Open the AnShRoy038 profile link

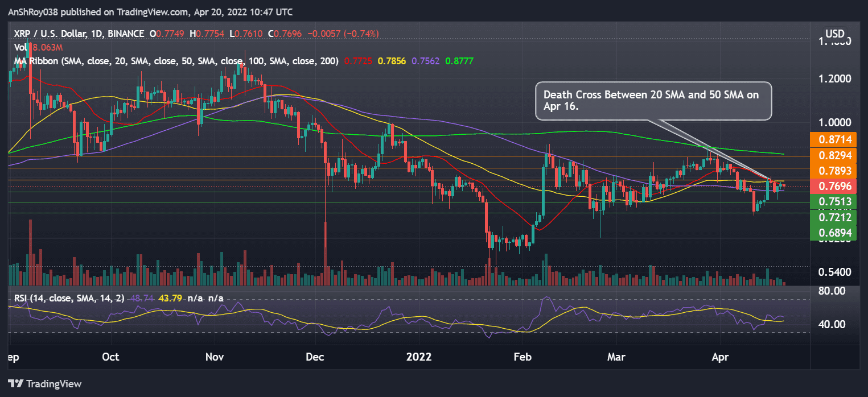click(34, 11)
